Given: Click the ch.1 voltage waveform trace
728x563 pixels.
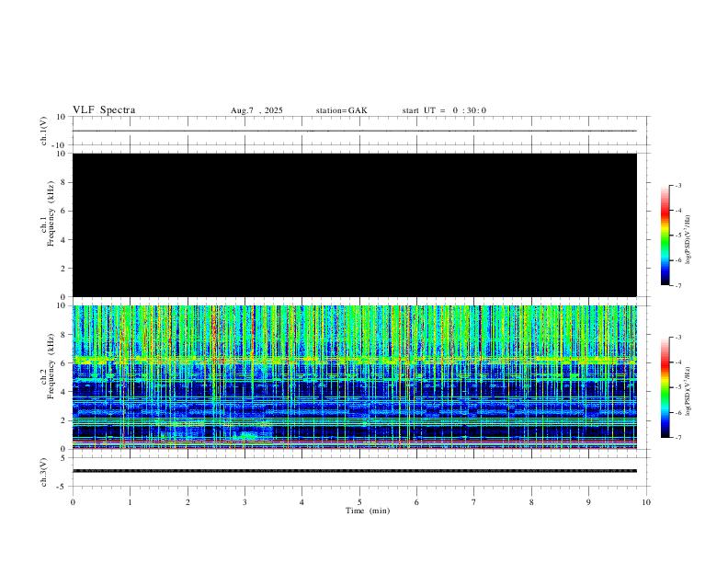Looking at the screenshot, I should [355, 131].
